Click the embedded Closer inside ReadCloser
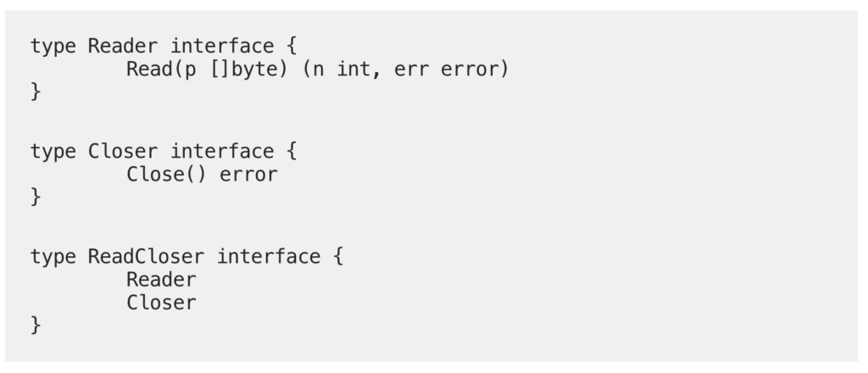Viewport: 868px width, 373px height. pyautogui.click(x=161, y=303)
